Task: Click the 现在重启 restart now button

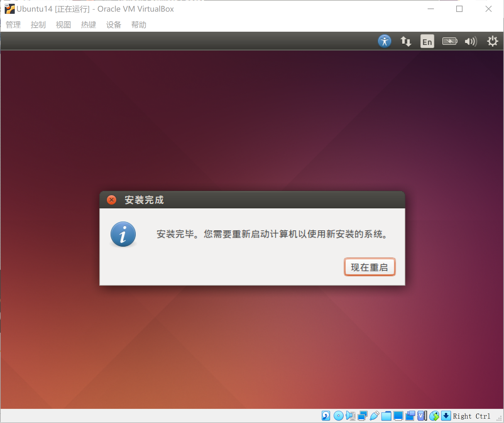Action: pos(370,267)
